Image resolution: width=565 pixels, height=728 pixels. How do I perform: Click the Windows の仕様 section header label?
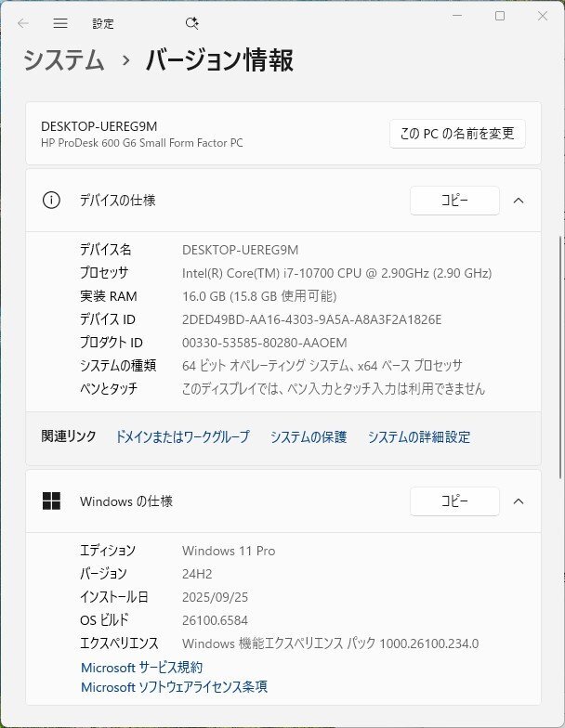click(x=126, y=501)
